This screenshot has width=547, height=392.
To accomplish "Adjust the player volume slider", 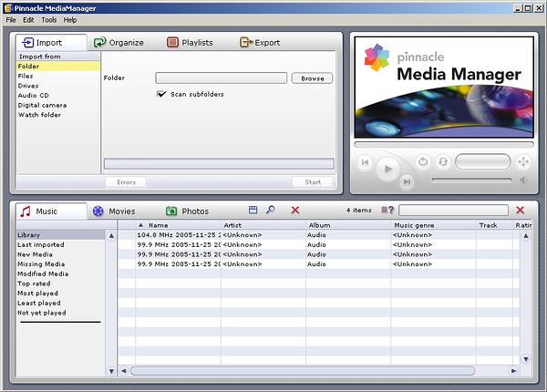I will (471, 180).
